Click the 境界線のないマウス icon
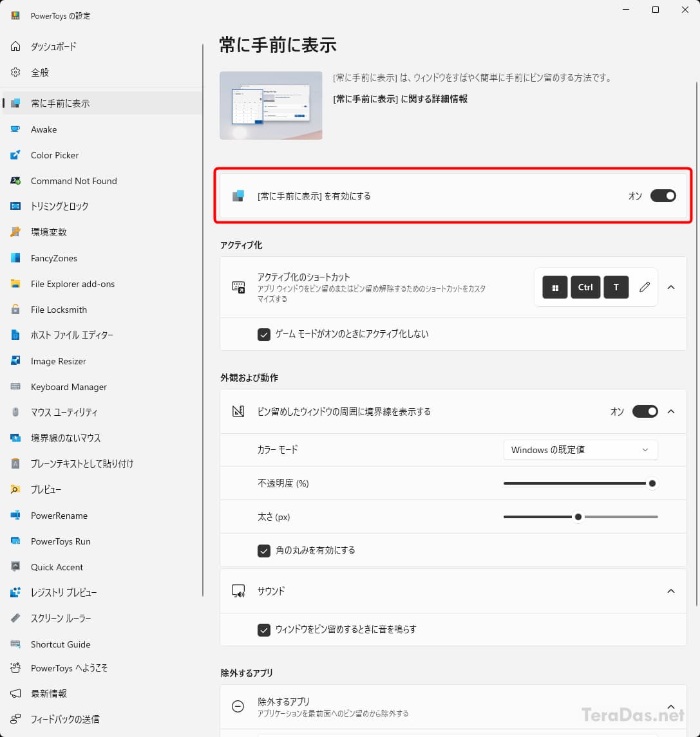This screenshot has height=737, width=700. (x=15, y=438)
